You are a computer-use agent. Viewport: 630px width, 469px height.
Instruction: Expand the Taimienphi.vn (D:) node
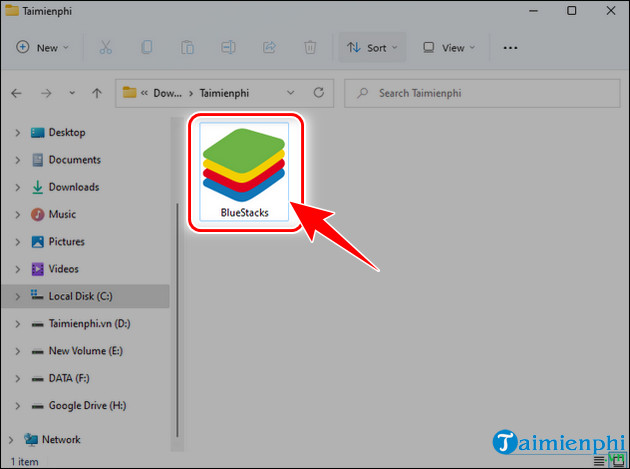pos(17,324)
